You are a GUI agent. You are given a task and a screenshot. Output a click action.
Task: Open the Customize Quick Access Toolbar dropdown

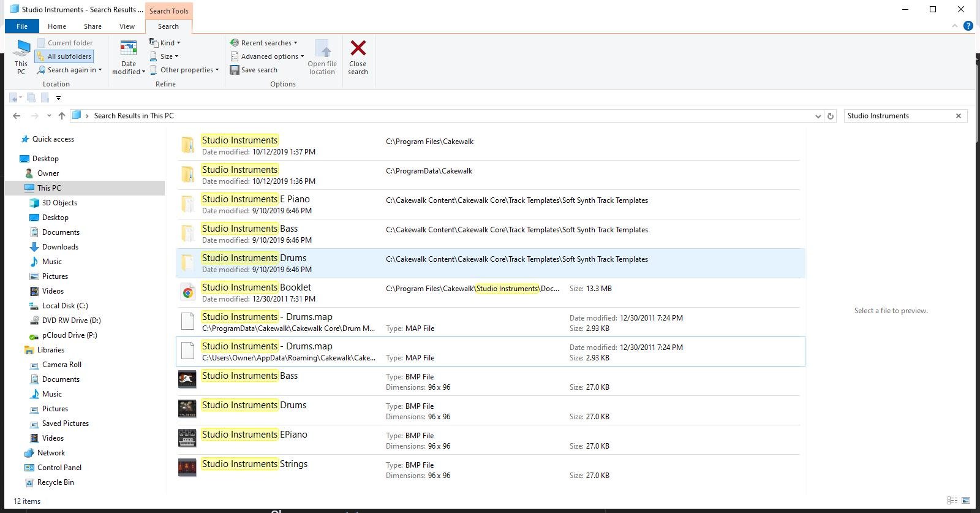[x=58, y=97]
